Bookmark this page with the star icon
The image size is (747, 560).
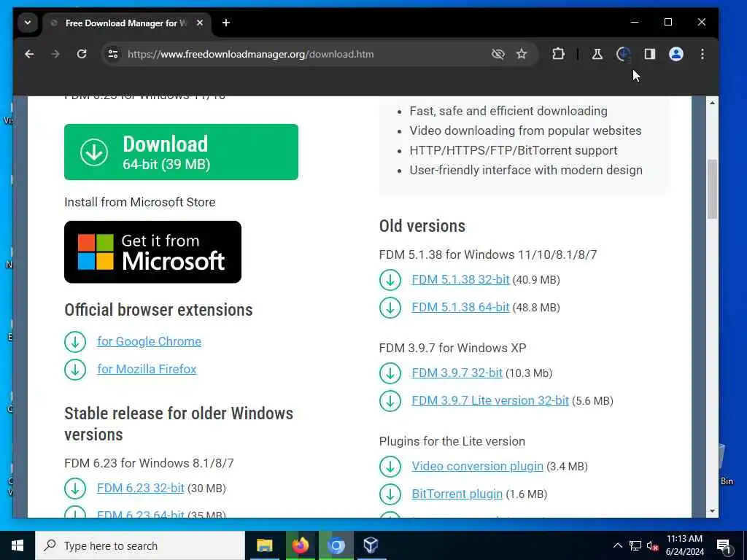522,54
